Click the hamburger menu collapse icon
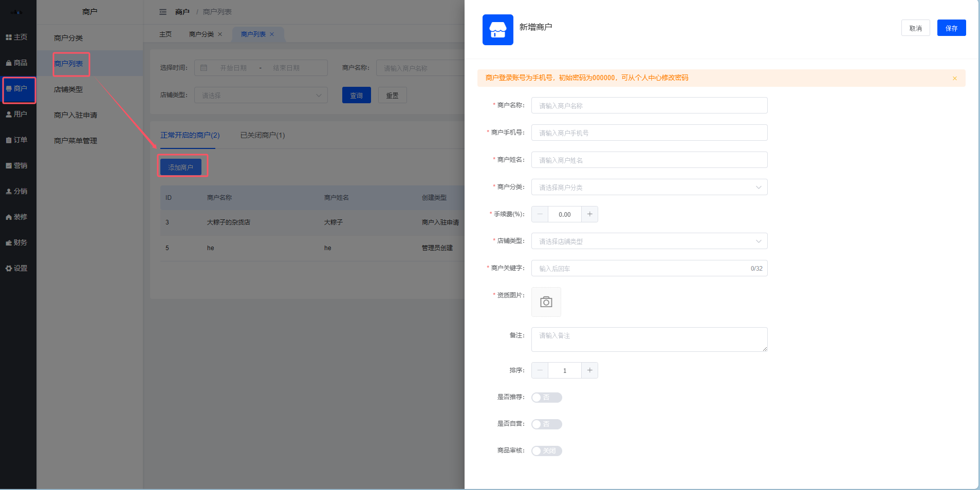 [x=163, y=12]
